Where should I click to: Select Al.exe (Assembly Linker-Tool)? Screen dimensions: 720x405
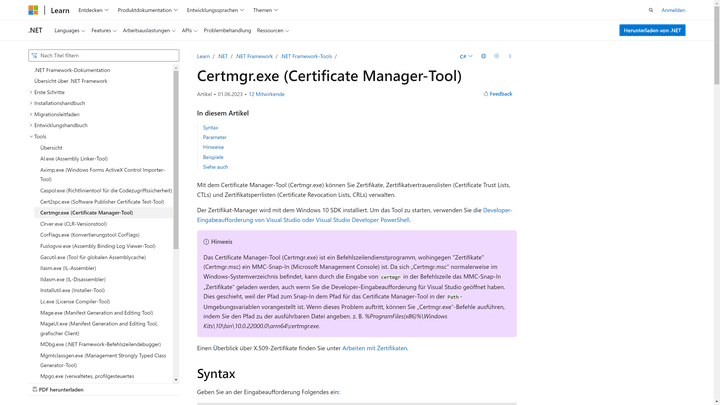[x=74, y=159]
